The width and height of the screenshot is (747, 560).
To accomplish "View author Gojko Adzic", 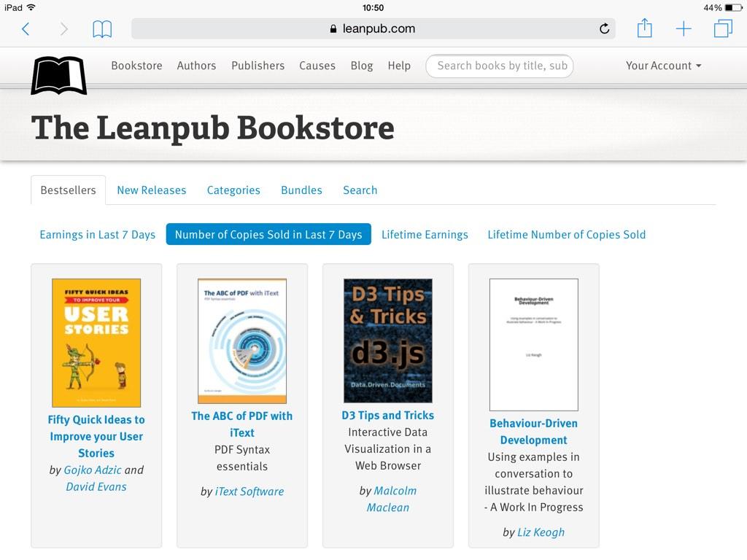I will pos(93,470).
